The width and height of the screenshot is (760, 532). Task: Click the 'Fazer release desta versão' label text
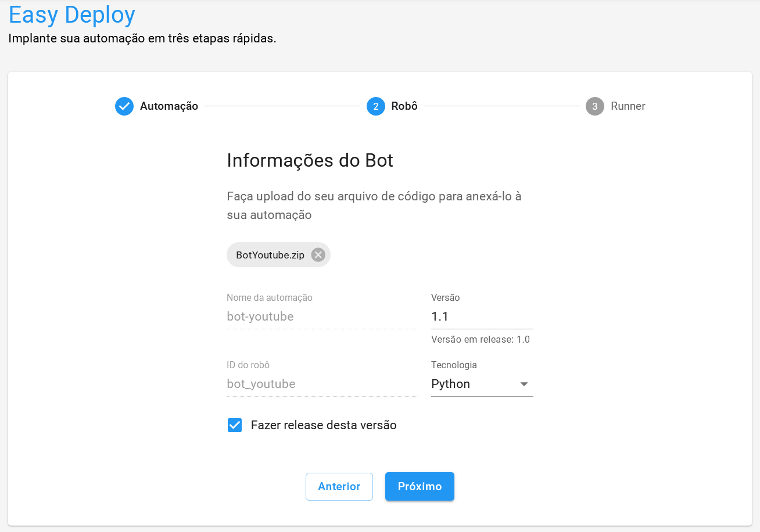point(324,425)
